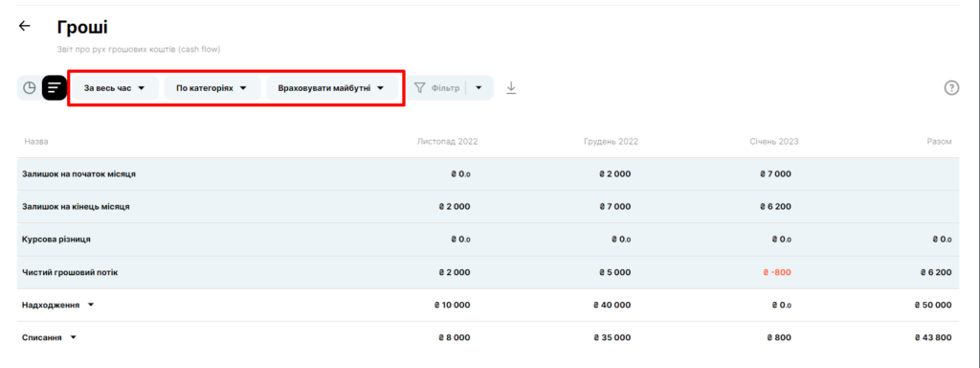Open the За весь час period dropdown

[114, 88]
